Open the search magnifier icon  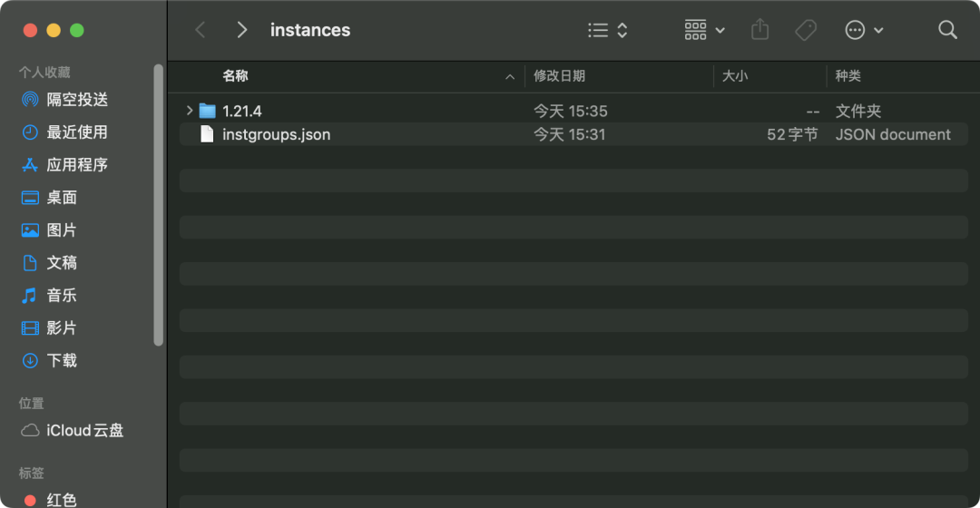947,30
